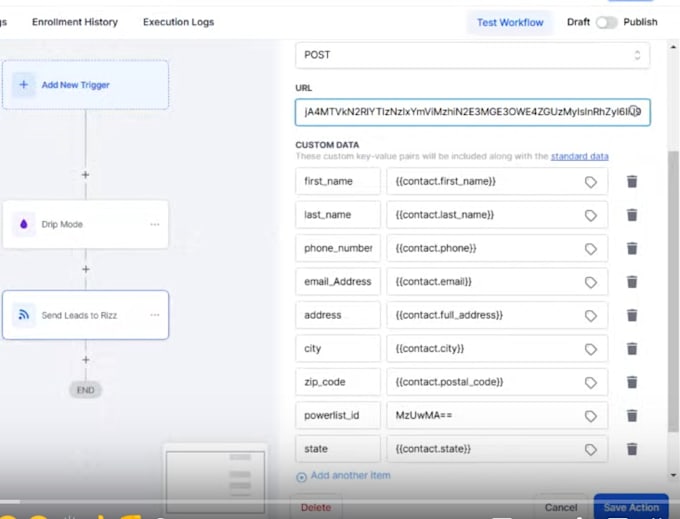Click the scrollbar up arrow
680x519 pixels.
673,46
